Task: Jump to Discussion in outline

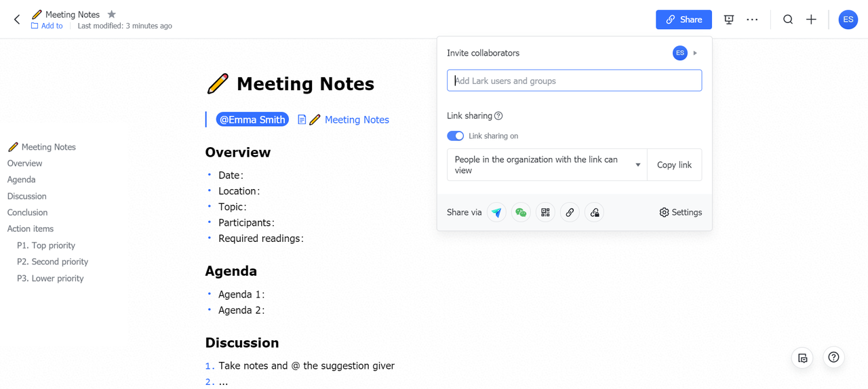Action: tap(27, 197)
